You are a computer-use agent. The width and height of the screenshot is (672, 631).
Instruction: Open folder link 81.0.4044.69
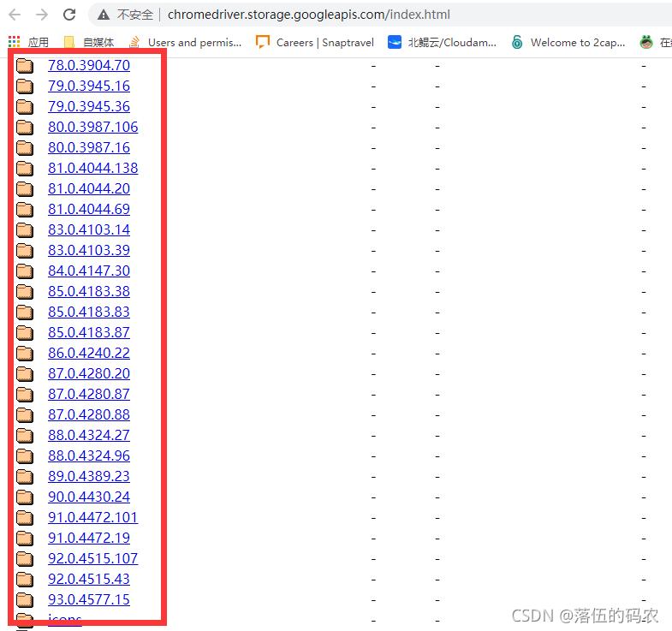(89, 209)
